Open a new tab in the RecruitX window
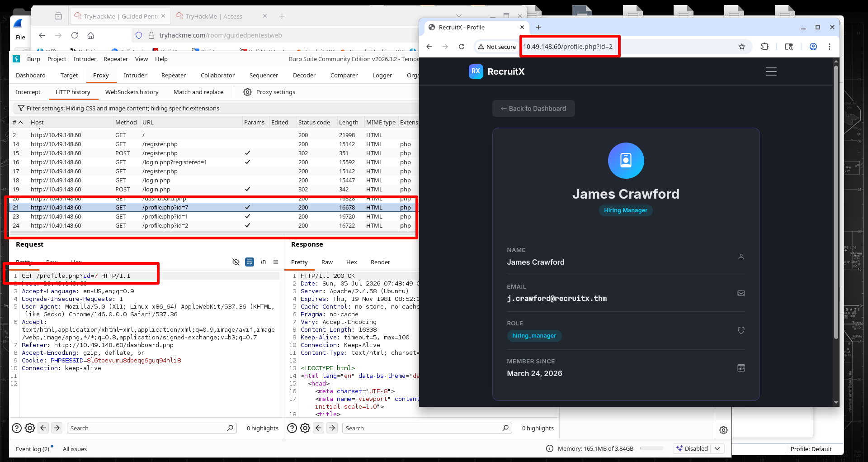The height and width of the screenshot is (462, 868). click(538, 27)
